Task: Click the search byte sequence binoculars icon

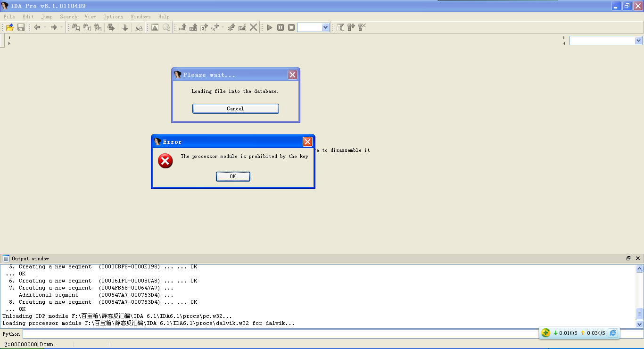Action: coord(98,27)
